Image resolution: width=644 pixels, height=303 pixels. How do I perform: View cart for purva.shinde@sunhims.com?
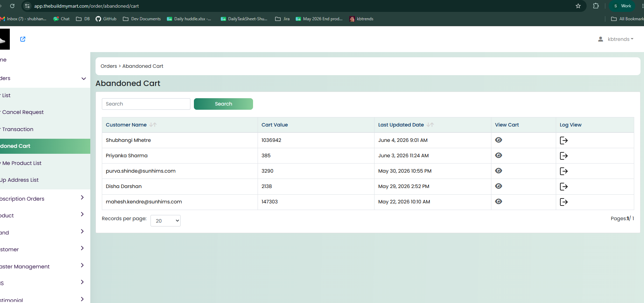[499, 171]
